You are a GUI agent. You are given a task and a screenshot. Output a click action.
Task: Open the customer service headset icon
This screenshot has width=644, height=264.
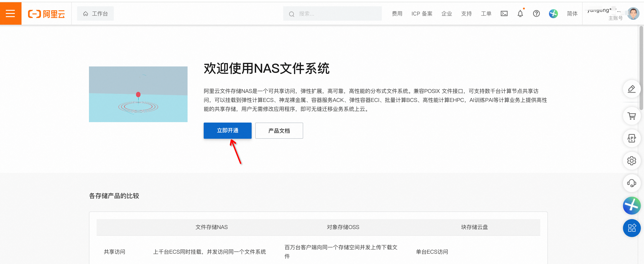point(631,183)
